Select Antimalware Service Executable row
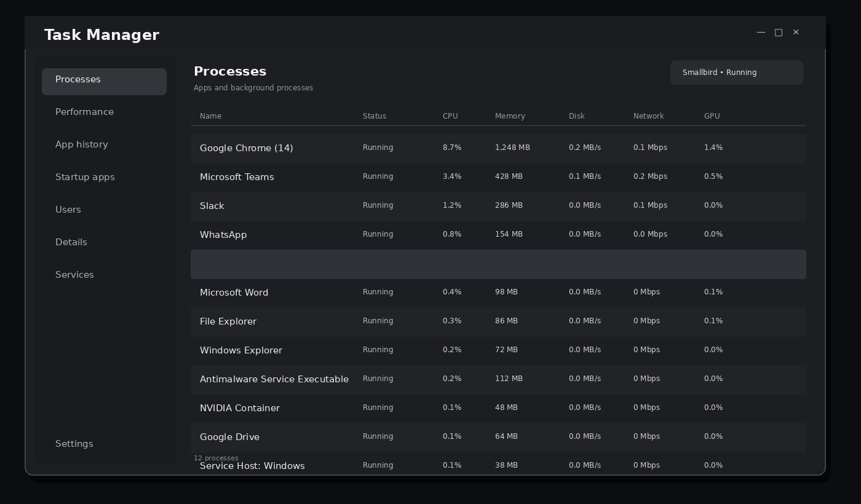Viewport: 861px width, 504px height. click(x=498, y=379)
